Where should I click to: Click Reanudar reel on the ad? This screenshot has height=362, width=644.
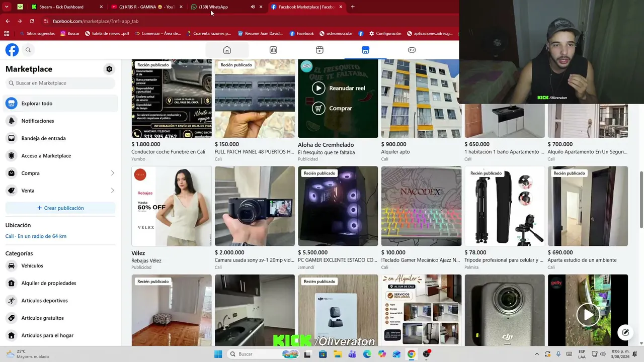pyautogui.click(x=338, y=88)
